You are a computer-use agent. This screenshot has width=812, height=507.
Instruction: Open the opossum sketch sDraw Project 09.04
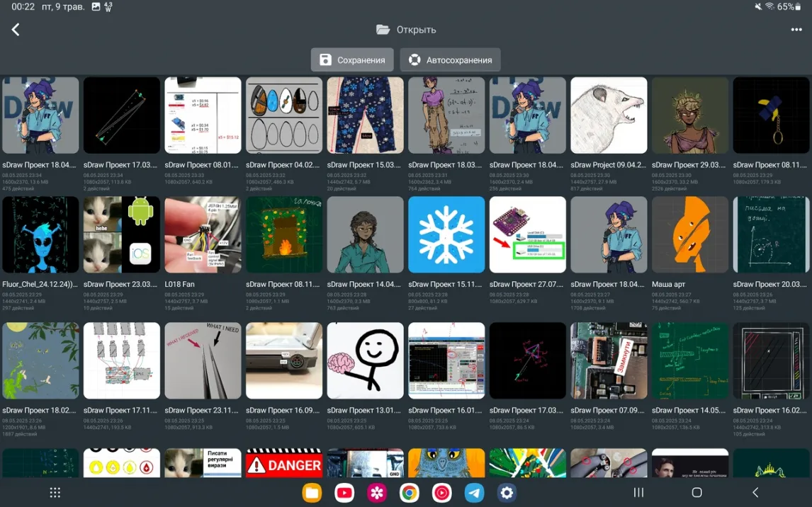coord(609,115)
